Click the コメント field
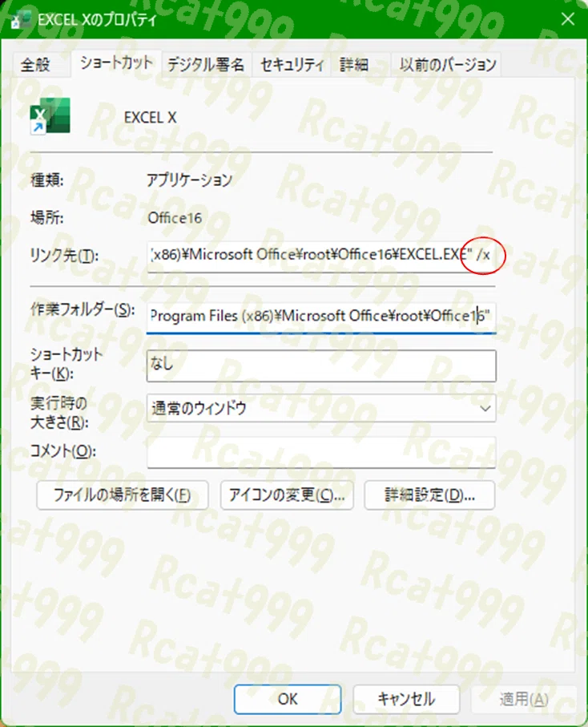 320,452
